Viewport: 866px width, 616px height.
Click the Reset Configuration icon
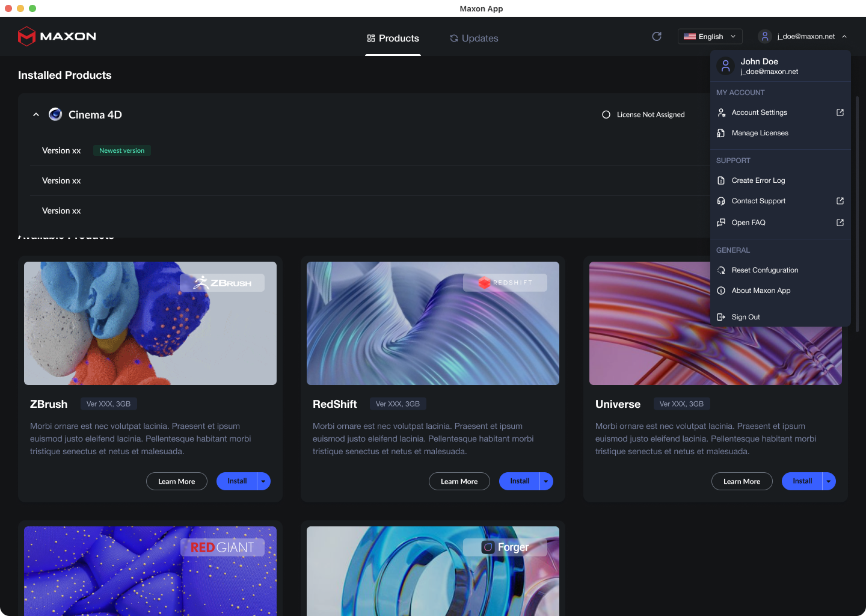point(721,270)
